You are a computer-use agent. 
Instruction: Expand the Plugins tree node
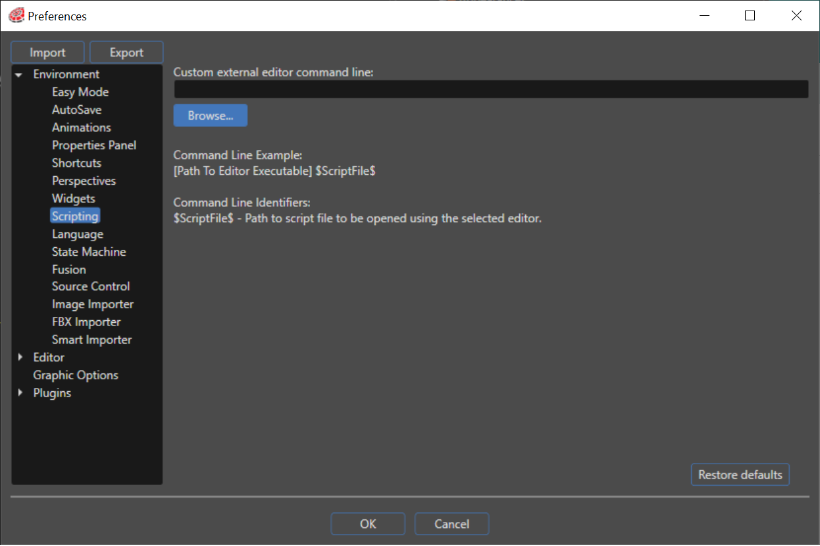(20, 393)
